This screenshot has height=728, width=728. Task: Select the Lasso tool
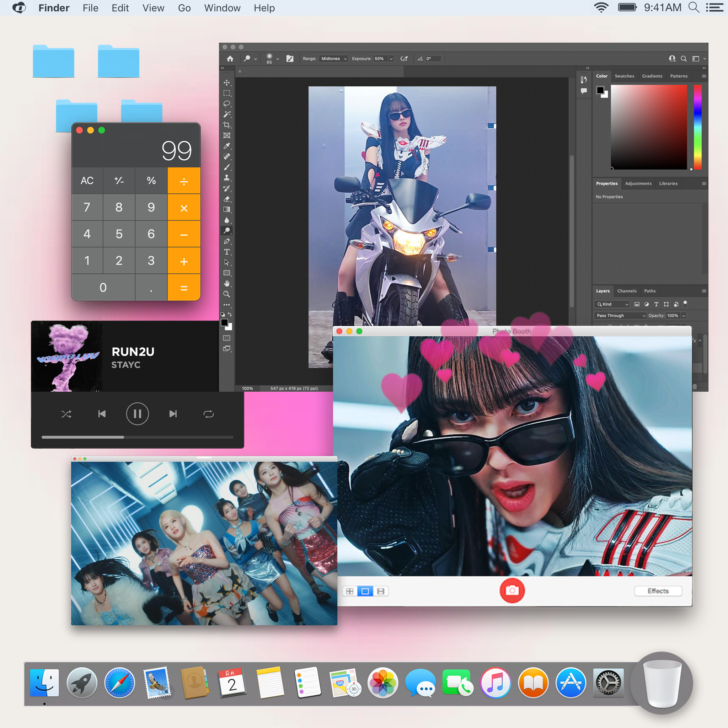(x=226, y=104)
